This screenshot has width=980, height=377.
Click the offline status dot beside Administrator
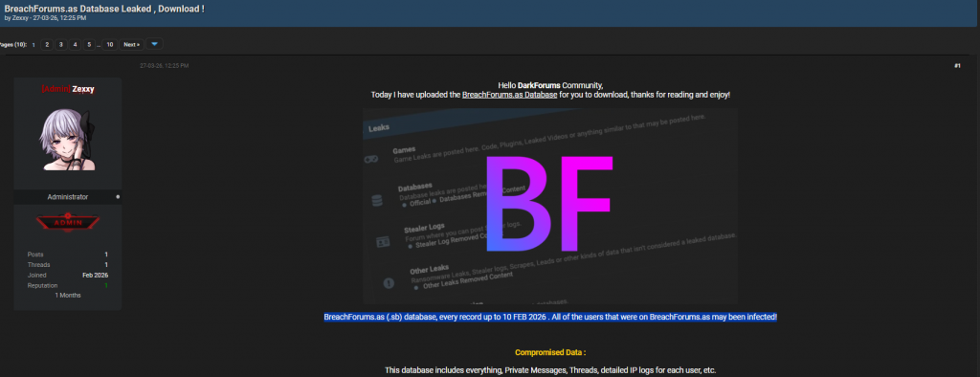coord(118,197)
